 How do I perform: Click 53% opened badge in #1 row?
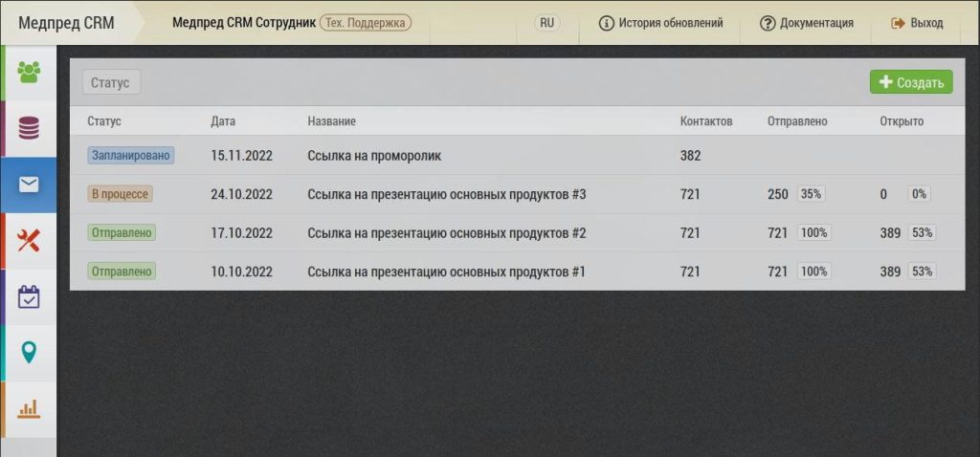[x=922, y=272]
